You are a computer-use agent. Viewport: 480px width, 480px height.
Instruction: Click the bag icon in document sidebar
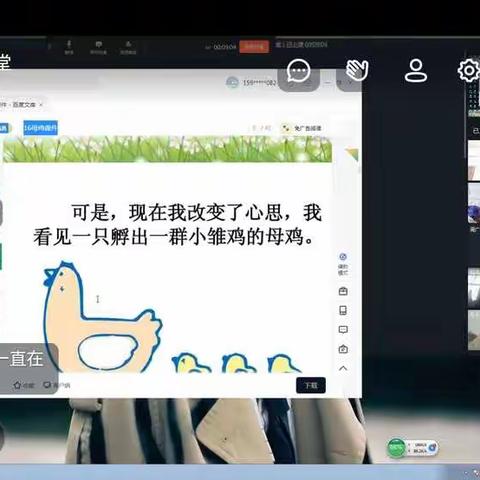(343, 291)
